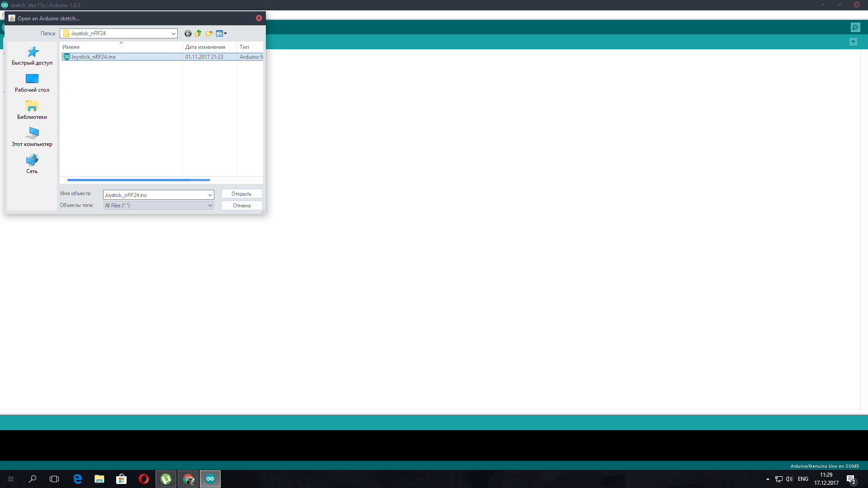
Task: Open Arduino tab options dropdown arrow
Action: pyautogui.click(x=853, y=42)
